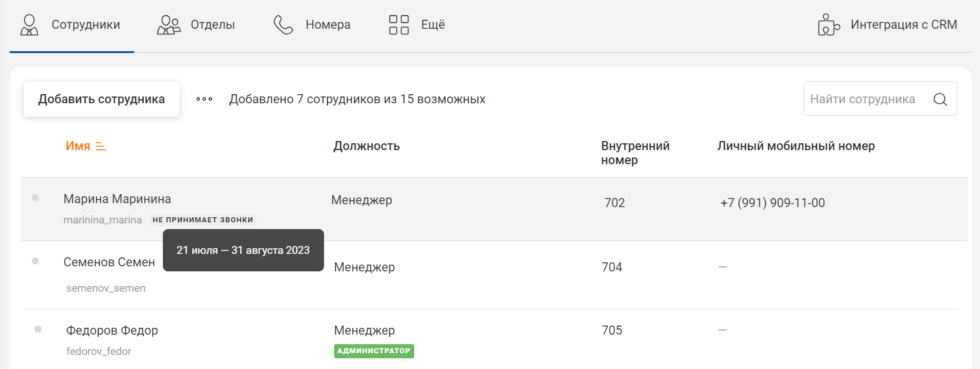Click login semenov_semen
This screenshot has width=980, height=369.
(106, 288)
